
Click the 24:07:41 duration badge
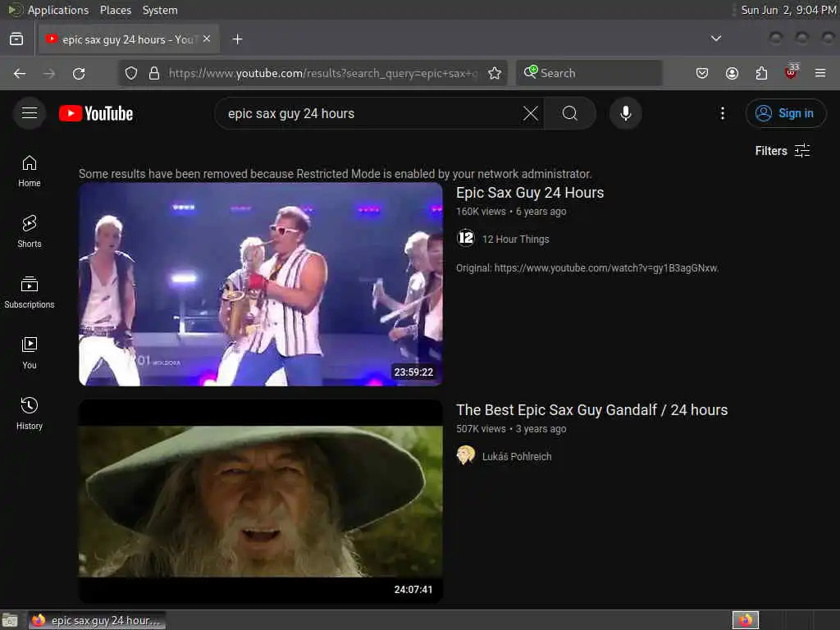pos(413,590)
